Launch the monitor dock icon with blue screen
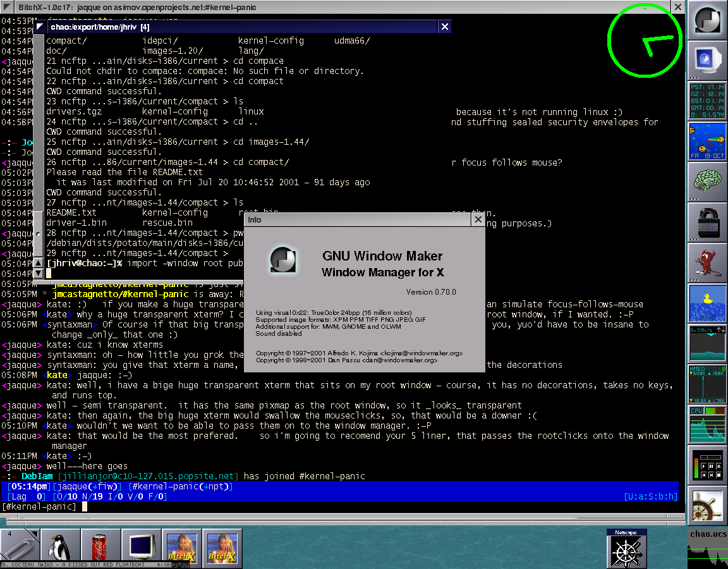 coord(708,61)
